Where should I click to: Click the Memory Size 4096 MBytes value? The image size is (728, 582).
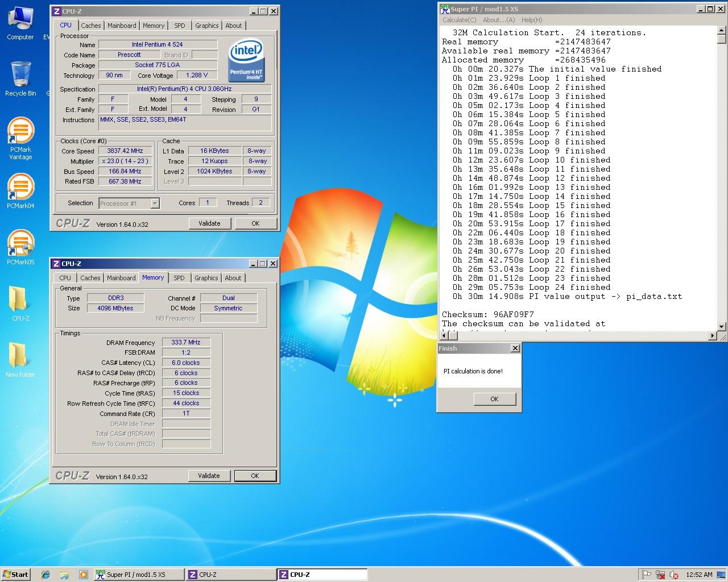coord(115,308)
